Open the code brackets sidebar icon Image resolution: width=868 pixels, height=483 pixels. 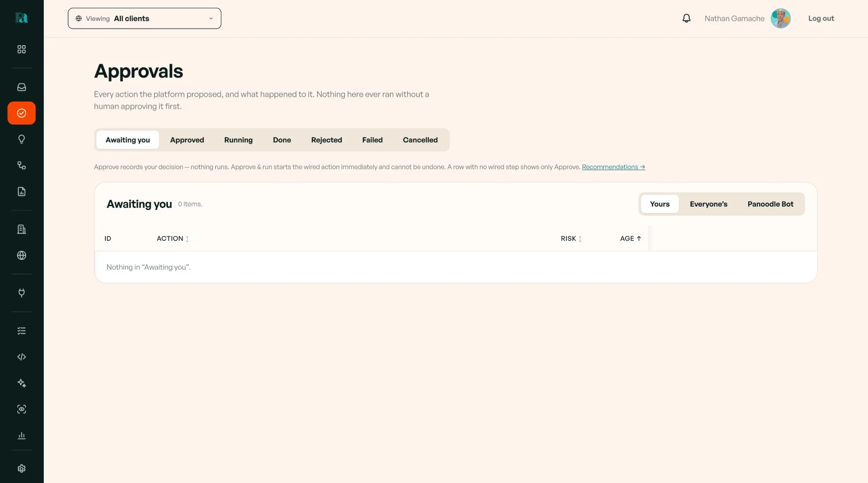(21, 357)
